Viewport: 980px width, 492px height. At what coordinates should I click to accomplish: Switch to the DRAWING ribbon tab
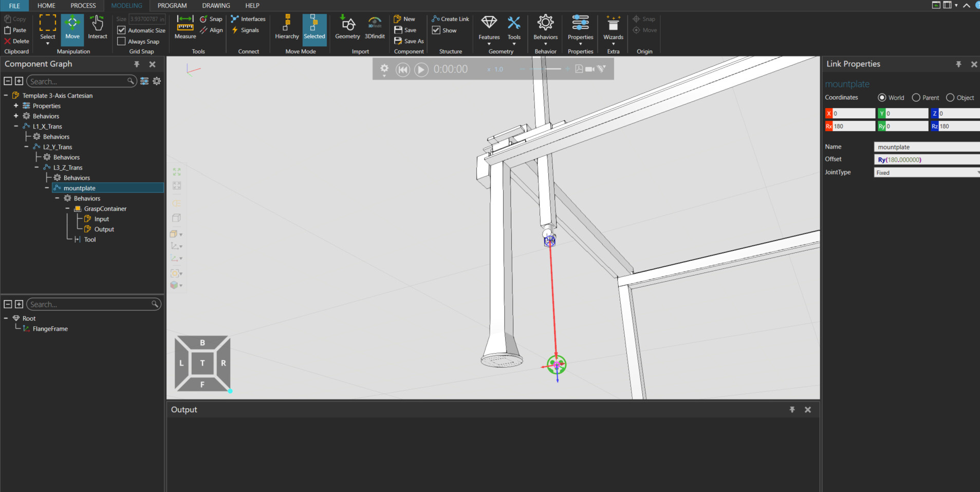(216, 6)
